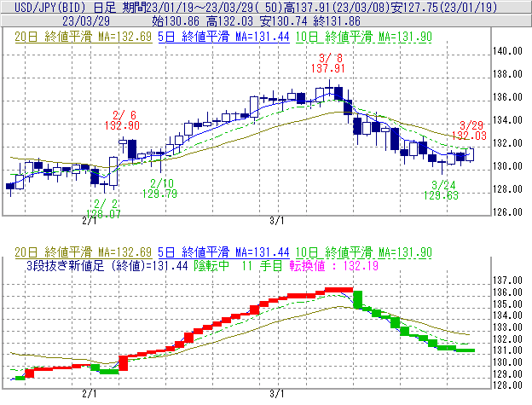Screen dimensions: 532x405
Task: Click the 134.00 price axis label
Action: pyautogui.click(x=507, y=120)
